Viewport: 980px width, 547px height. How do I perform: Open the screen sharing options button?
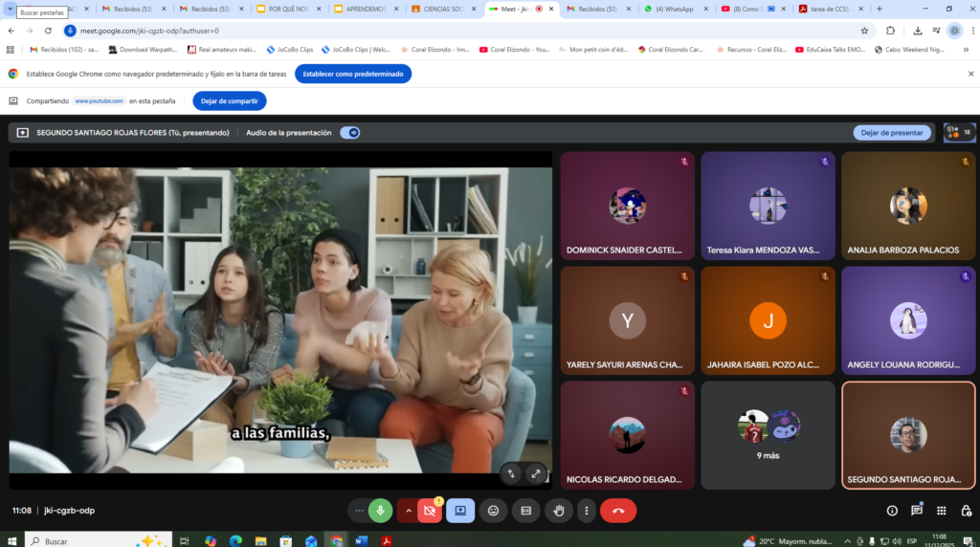[x=460, y=511]
